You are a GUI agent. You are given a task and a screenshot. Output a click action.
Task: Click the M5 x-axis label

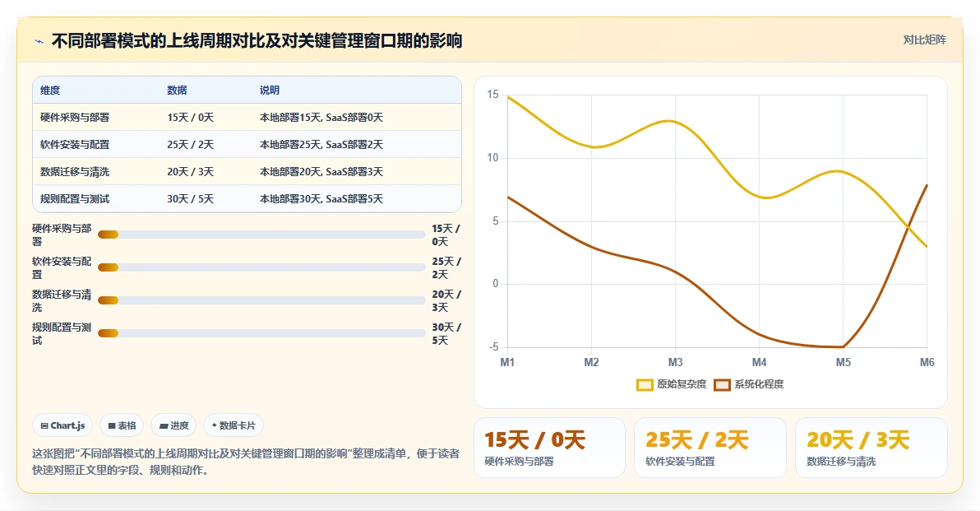844,363
